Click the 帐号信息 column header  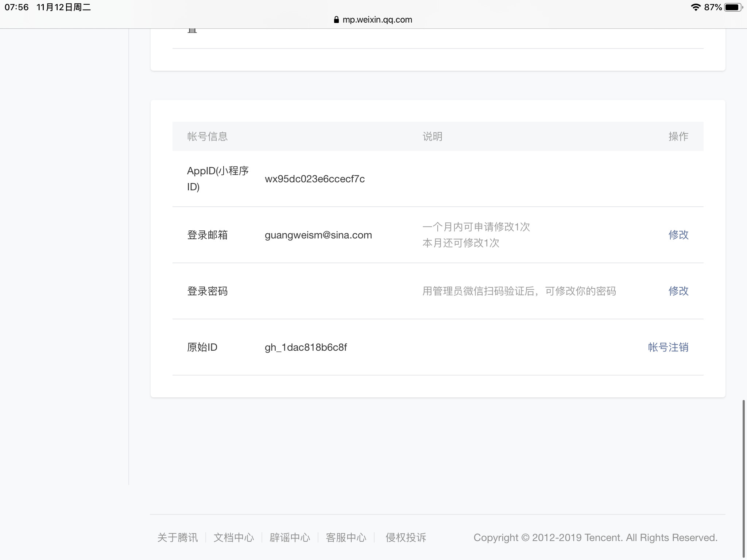207,136
